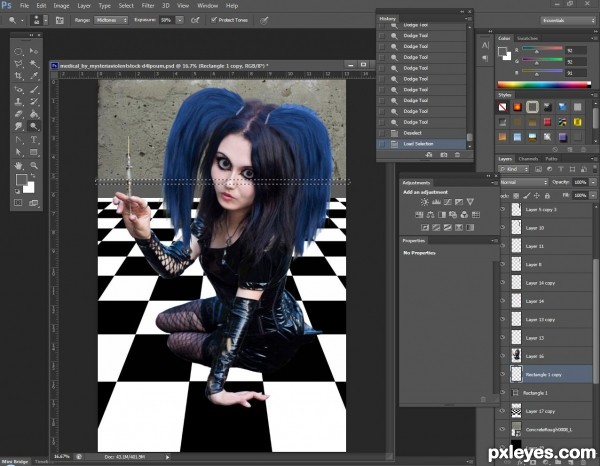Open the Image menu
Screen dimensions: 600x466
tap(61, 6)
